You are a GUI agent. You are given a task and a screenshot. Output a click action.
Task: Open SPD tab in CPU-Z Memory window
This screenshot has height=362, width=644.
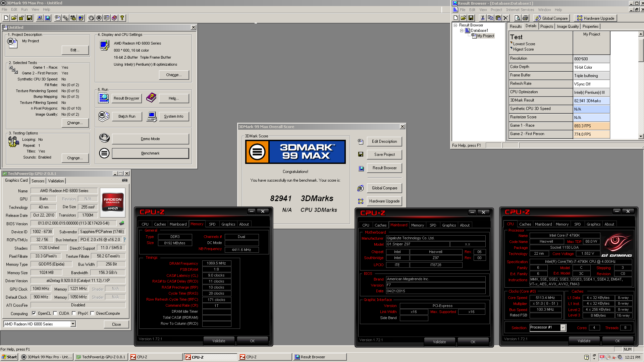click(x=212, y=224)
